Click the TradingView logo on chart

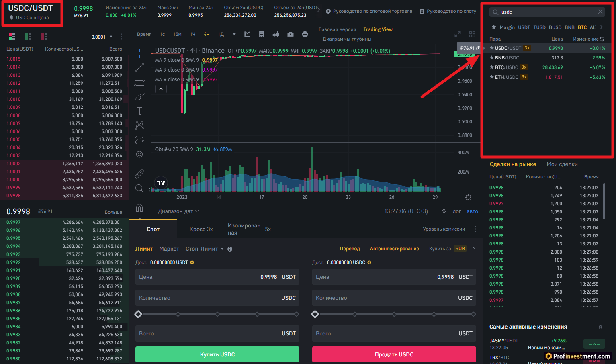click(161, 183)
